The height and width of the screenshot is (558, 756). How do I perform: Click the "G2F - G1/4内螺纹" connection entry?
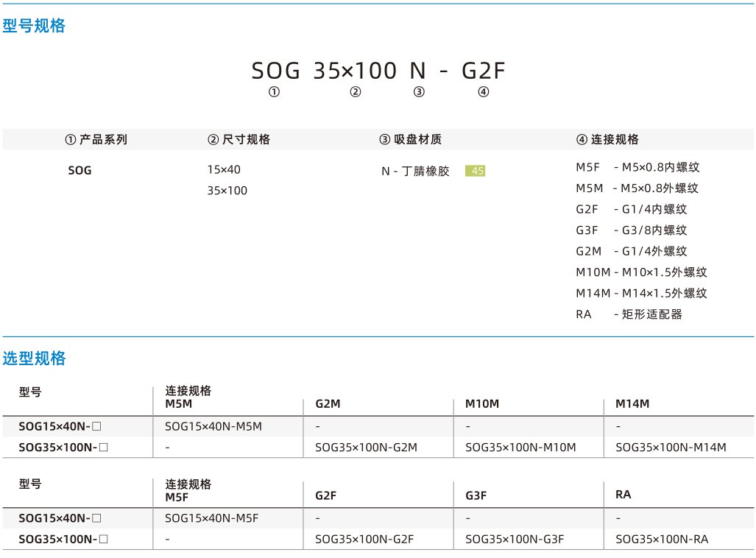click(x=632, y=209)
